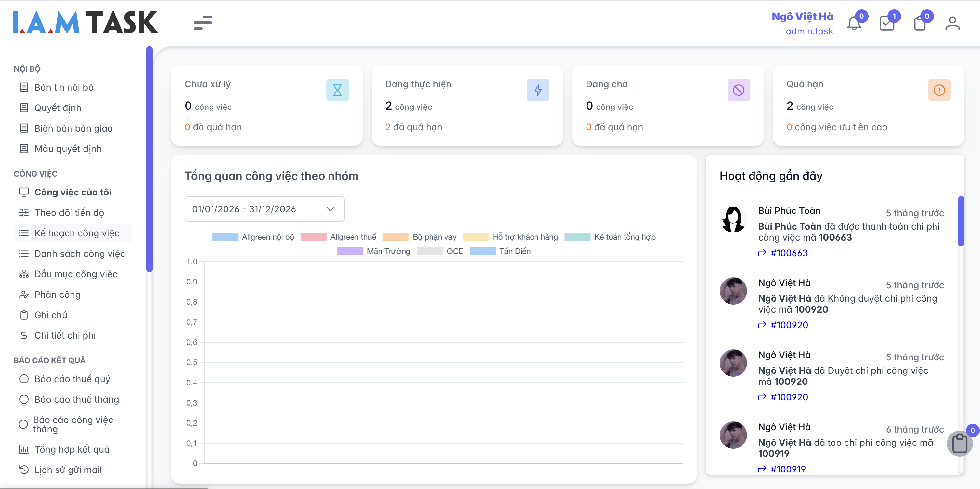Screen dimensions: 980x489
Task: Click the floating clipboard button at bottom right
Action: tap(960, 443)
